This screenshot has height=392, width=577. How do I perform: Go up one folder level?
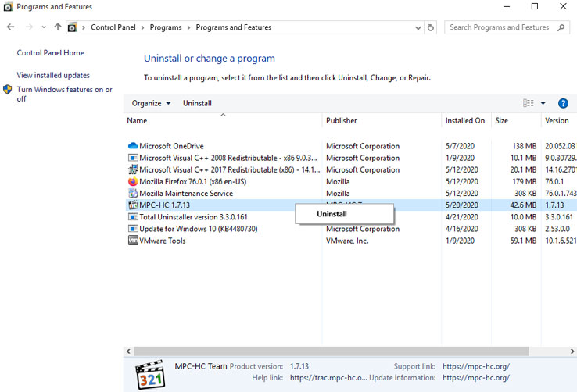tap(57, 27)
